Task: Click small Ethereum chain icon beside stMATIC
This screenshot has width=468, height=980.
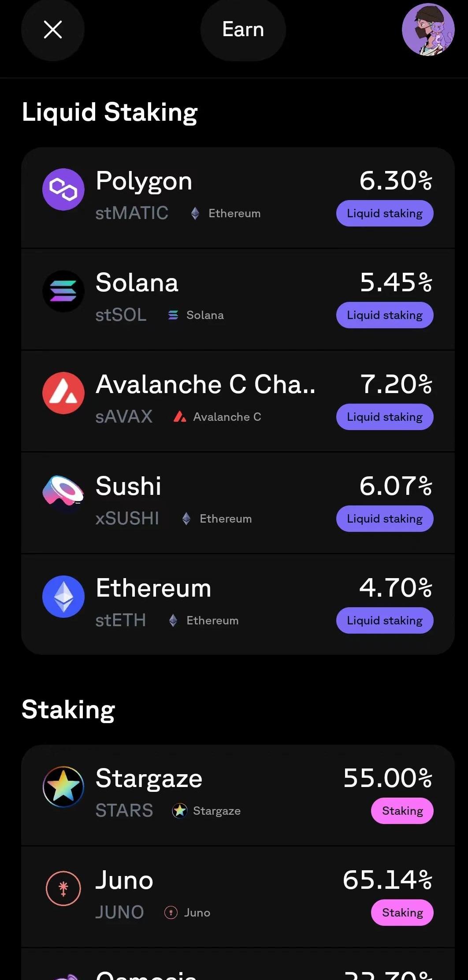Action: [195, 213]
